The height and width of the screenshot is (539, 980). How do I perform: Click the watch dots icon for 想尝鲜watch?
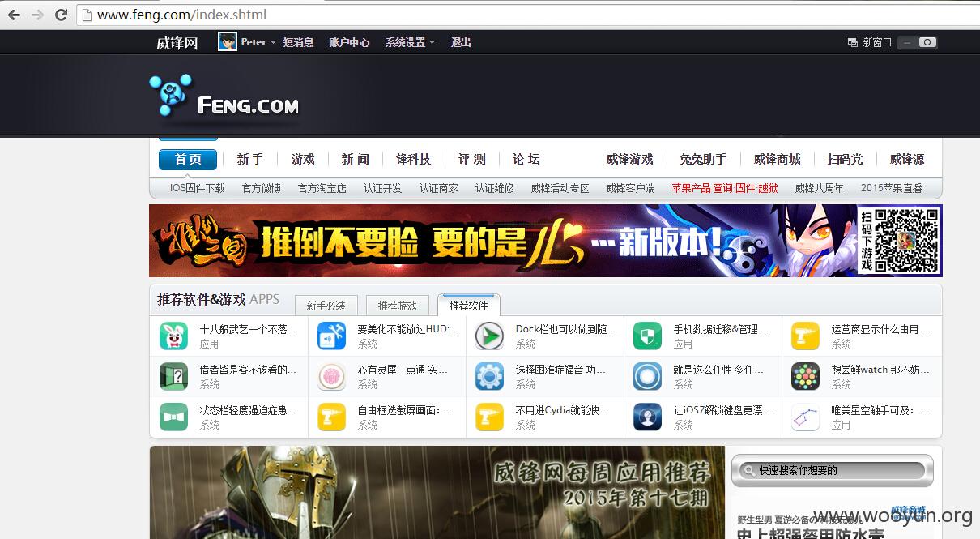tap(805, 376)
